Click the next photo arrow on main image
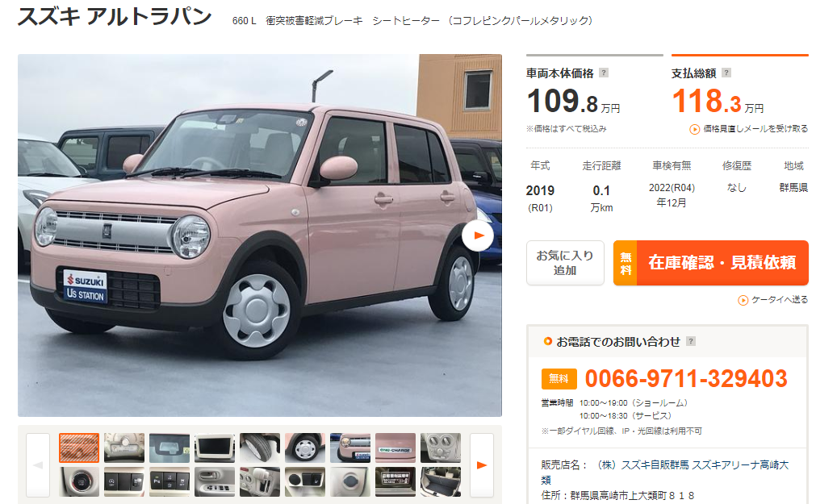Screen dimensions: 816x504 click(477, 235)
